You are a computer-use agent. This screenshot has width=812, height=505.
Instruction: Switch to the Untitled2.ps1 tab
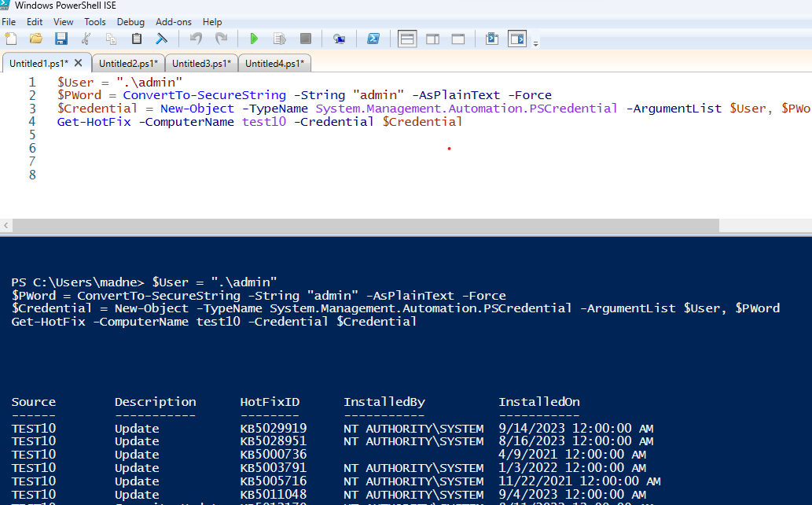(128, 63)
